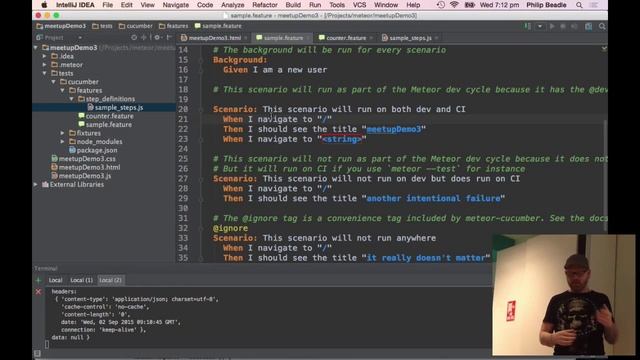Open the Analyze menu
The image size is (640, 360).
(x=232, y=5)
